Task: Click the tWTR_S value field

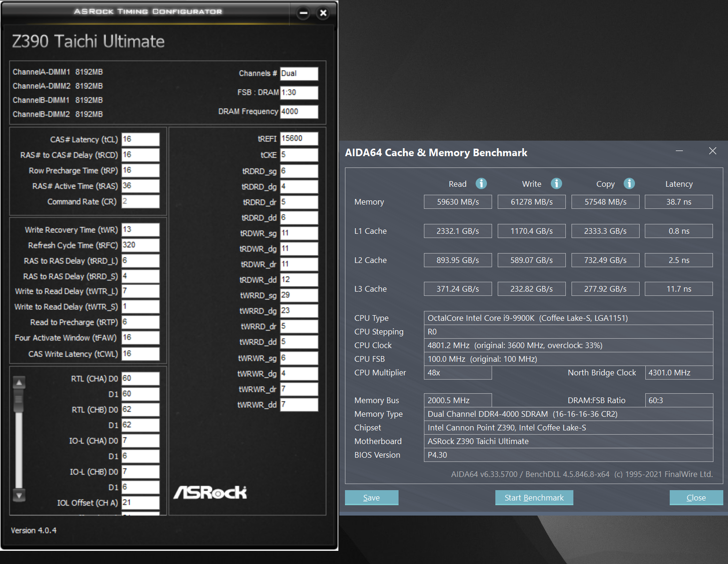Action: (141, 307)
